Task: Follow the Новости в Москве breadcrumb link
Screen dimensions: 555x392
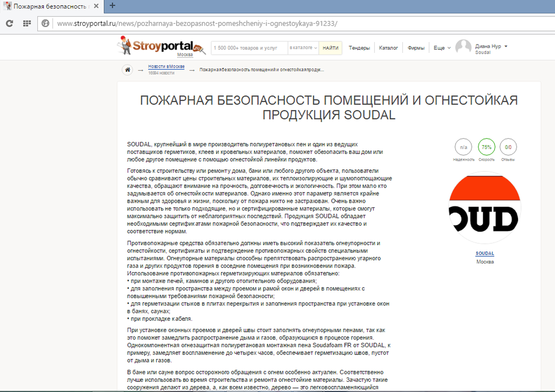Action: tap(166, 66)
